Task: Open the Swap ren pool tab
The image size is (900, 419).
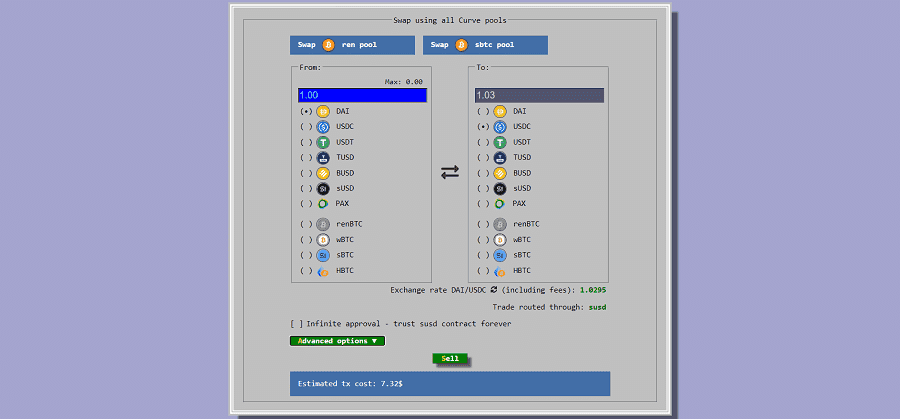Action: 352,45
